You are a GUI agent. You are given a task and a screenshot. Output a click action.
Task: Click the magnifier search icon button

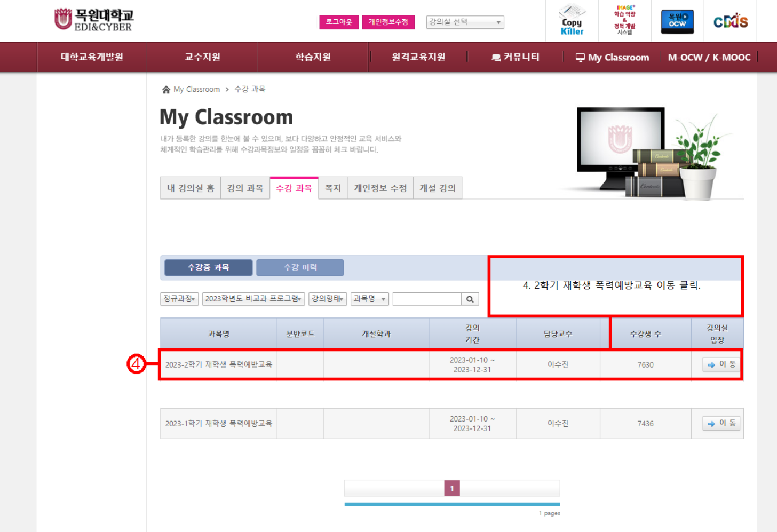(470, 299)
